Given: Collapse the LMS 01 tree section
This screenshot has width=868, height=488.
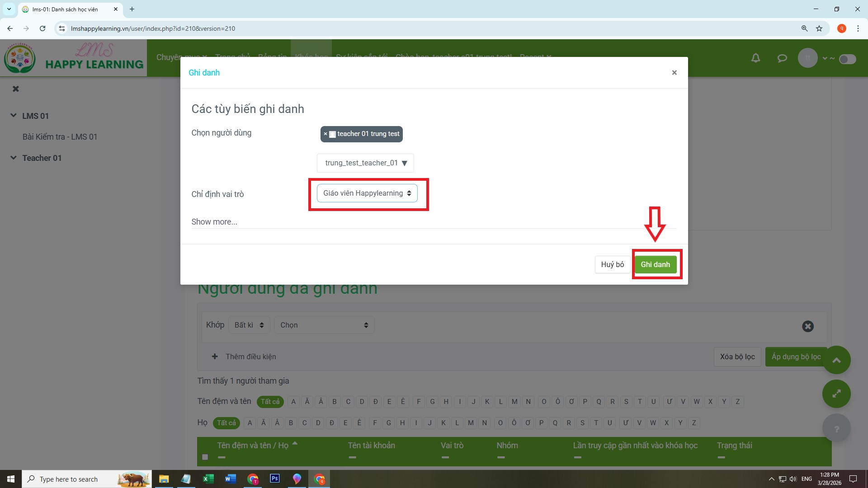Looking at the screenshot, I should (14, 116).
